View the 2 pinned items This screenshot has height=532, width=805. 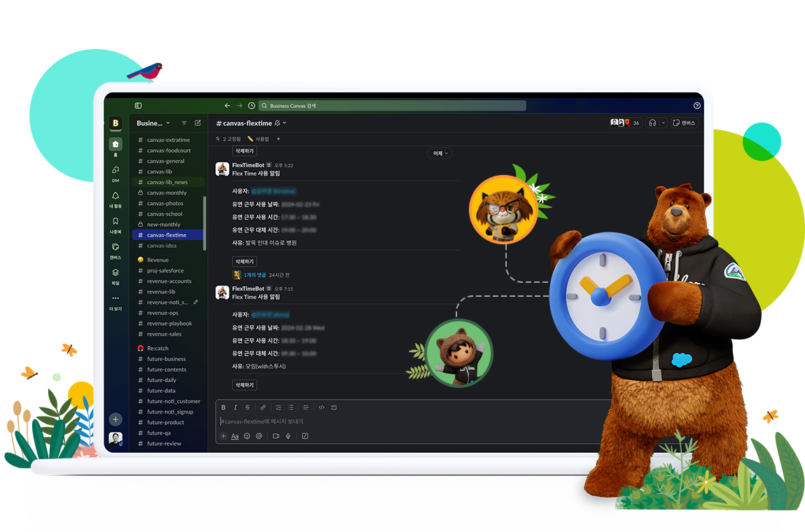pyautogui.click(x=228, y=139)
